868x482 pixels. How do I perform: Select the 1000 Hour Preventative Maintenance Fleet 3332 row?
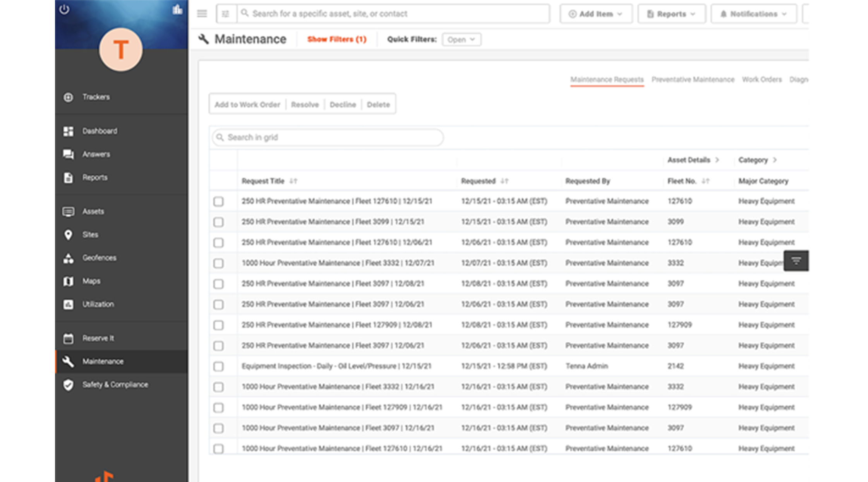tap(219, 262)
